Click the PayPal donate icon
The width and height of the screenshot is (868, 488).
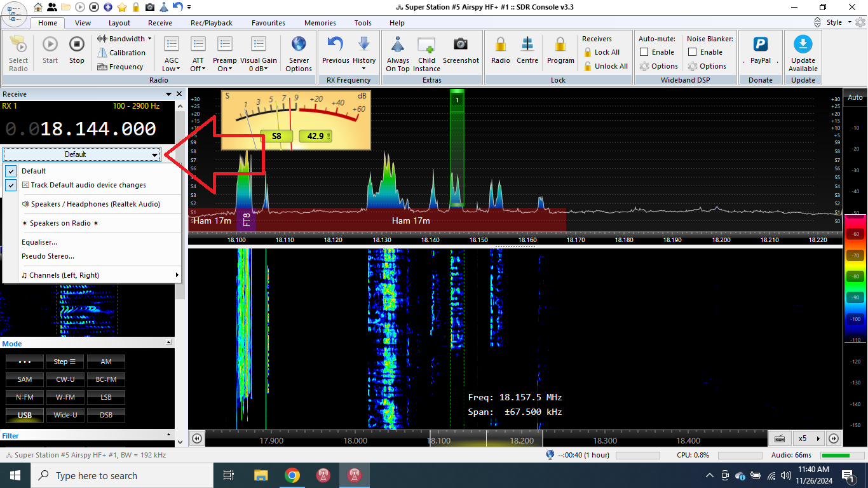[x=760, y=45]
